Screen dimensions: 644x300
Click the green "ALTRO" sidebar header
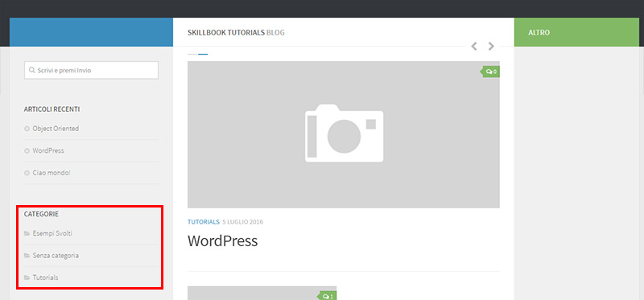(577, 32)
